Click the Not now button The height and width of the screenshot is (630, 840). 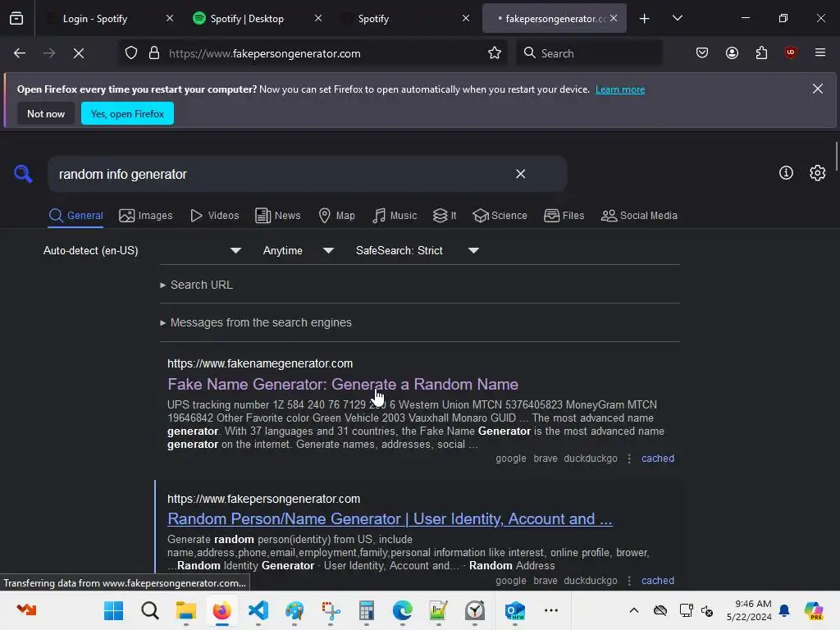46,113
